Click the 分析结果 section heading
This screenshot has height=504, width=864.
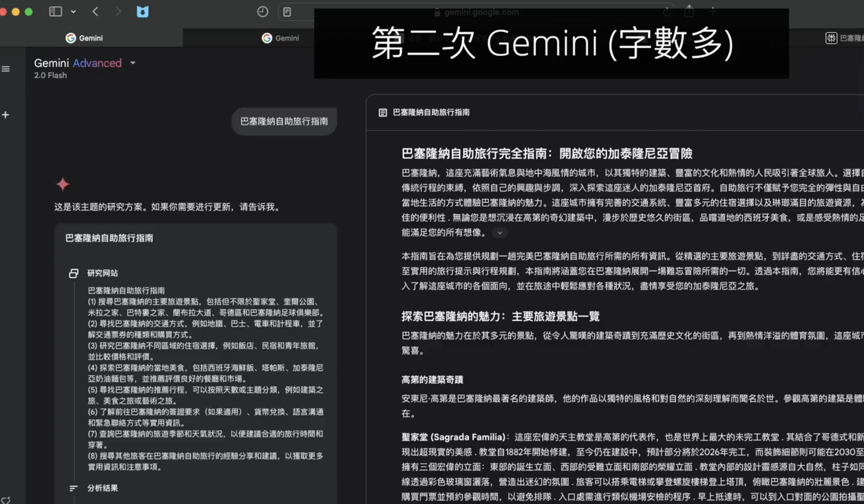(102, 488)
